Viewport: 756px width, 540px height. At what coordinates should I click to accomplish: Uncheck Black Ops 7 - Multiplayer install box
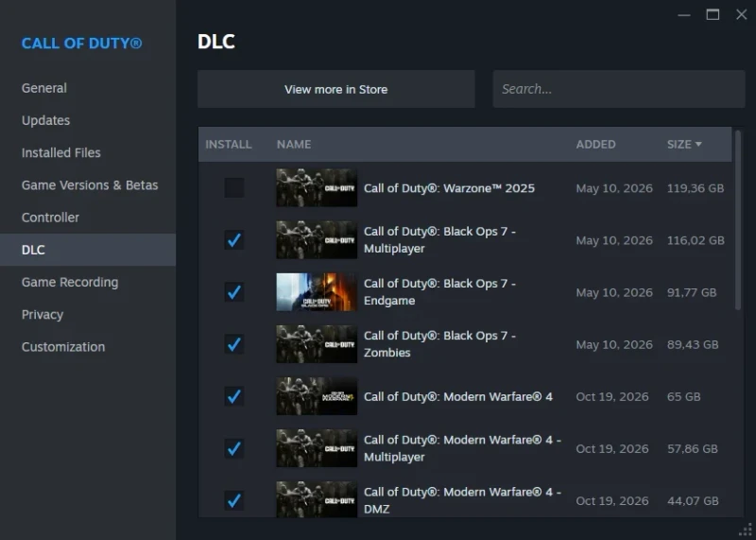tap(233, 240)
